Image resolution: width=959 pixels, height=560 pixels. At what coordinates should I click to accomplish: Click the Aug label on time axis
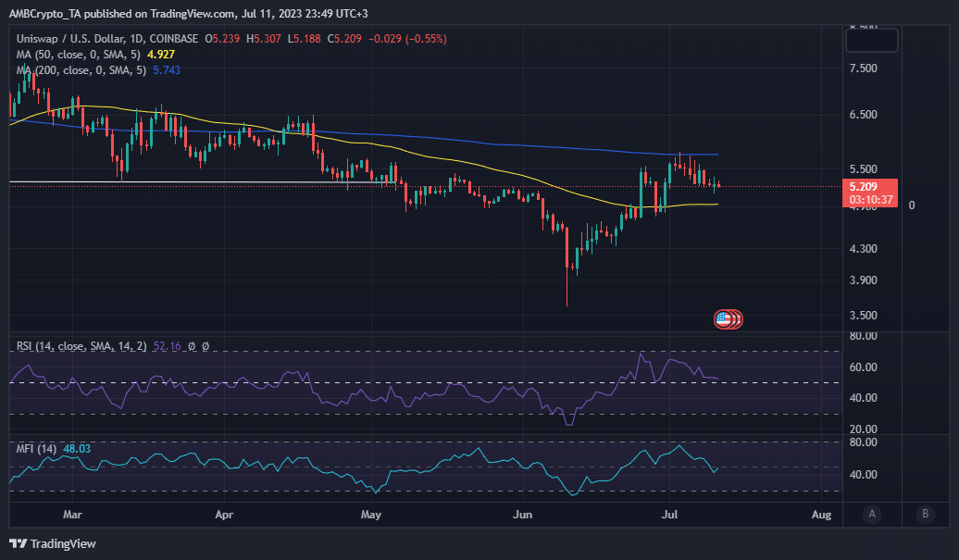click(x=821, y=515)
